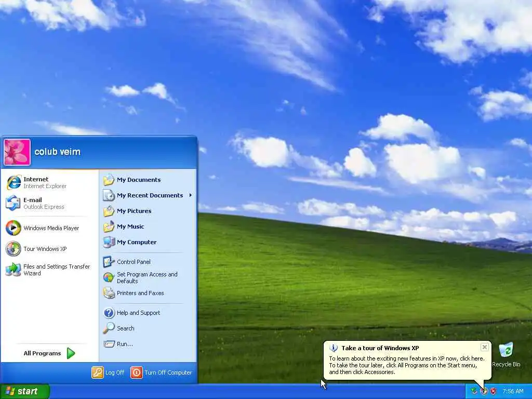Click Recycle Bin label text
Screen dimensions: 532x399
(506, 364)
